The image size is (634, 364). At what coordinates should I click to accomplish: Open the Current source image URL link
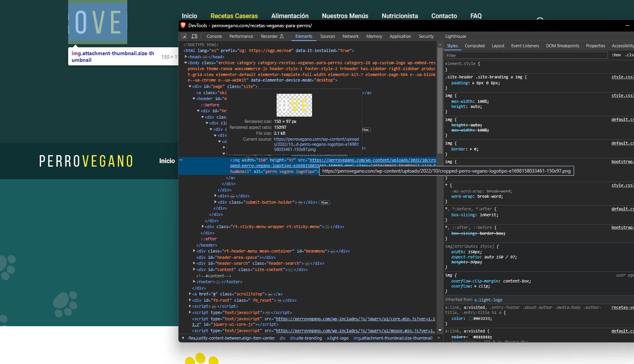[x=316, y=144]
